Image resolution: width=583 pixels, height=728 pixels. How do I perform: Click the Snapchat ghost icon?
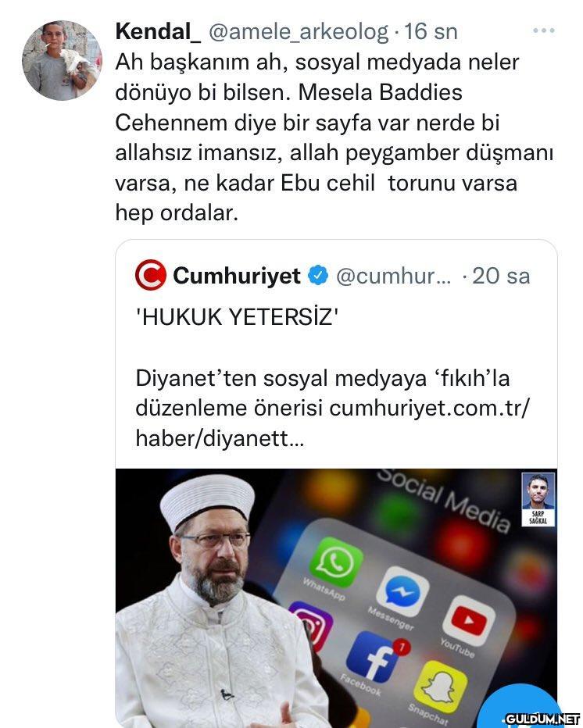tap(440, 687)
